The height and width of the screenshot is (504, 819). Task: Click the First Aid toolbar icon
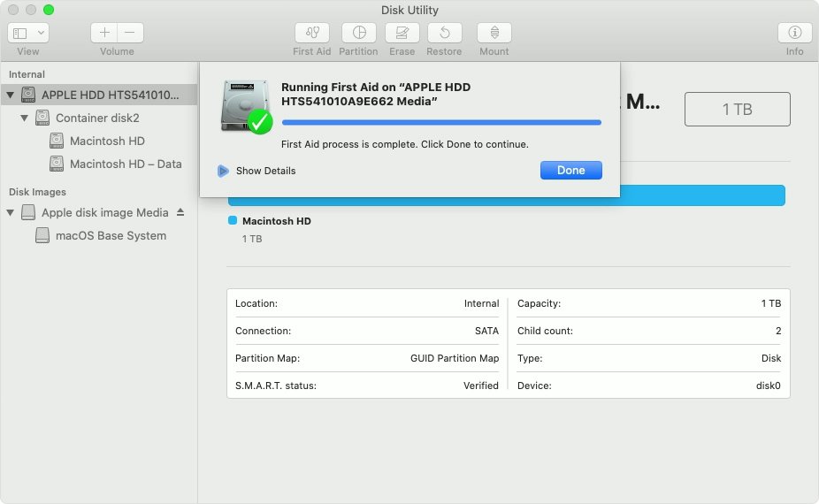click(312, 33)
